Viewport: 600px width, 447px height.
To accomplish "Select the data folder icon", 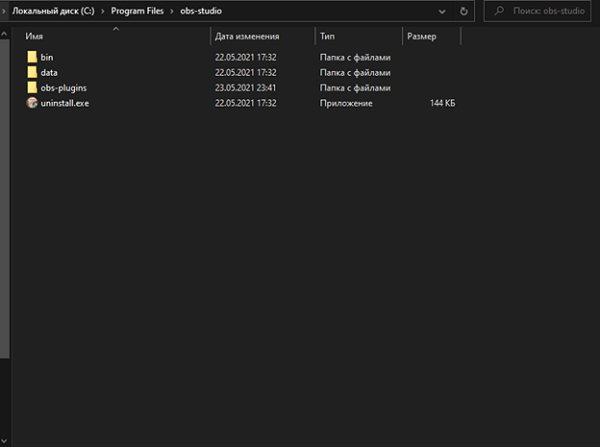I will pos(32,72).
